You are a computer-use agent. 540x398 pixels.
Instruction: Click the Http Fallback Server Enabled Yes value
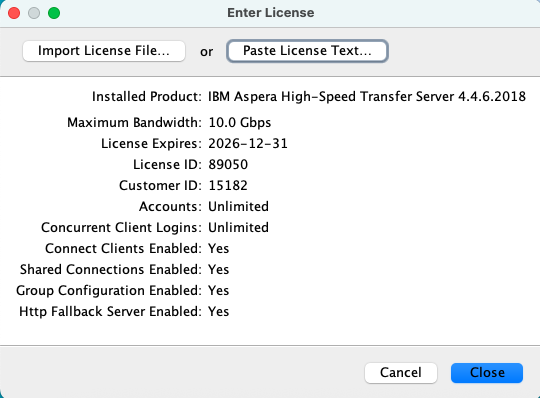click(219, 312)
